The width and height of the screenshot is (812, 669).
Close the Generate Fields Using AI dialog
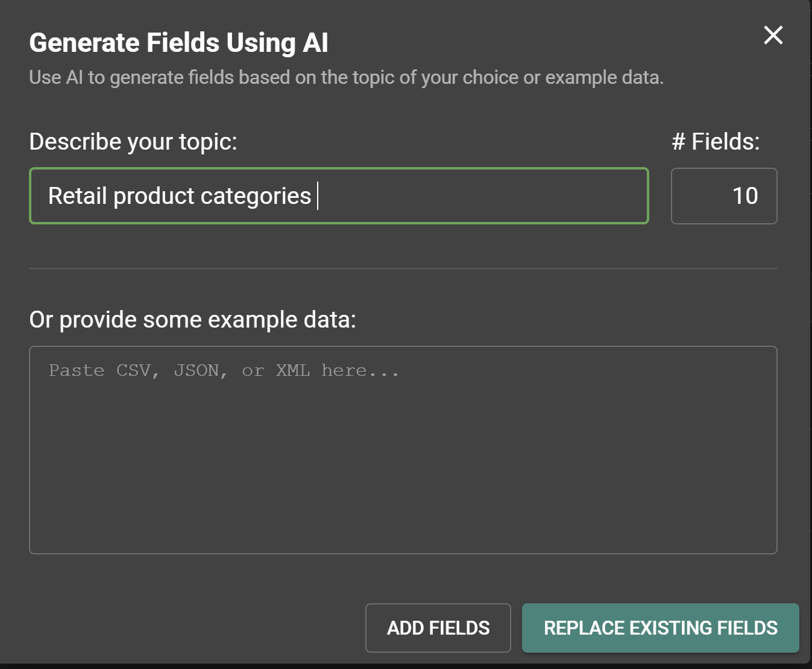(773, 35)
